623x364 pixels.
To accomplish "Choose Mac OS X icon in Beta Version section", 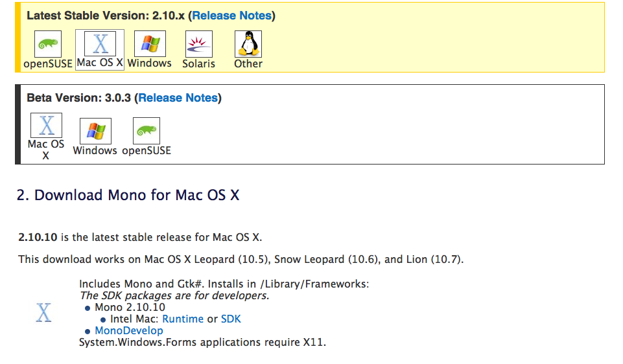I will [46, 125].
